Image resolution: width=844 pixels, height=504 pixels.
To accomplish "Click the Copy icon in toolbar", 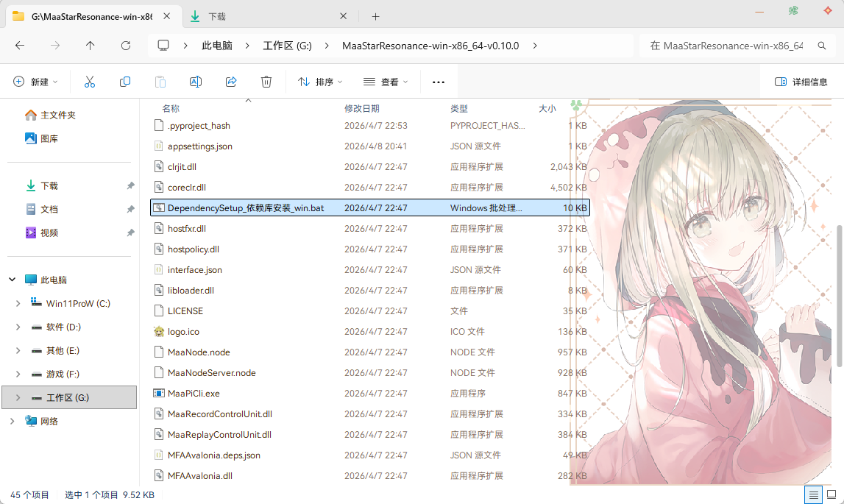I will [x=125, y=82].
